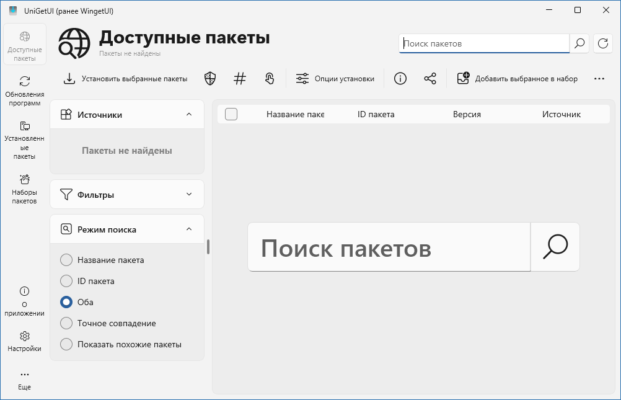Click the reload packages icon
The width and height of the screenshot is (621, 400).
pos(603,44)
